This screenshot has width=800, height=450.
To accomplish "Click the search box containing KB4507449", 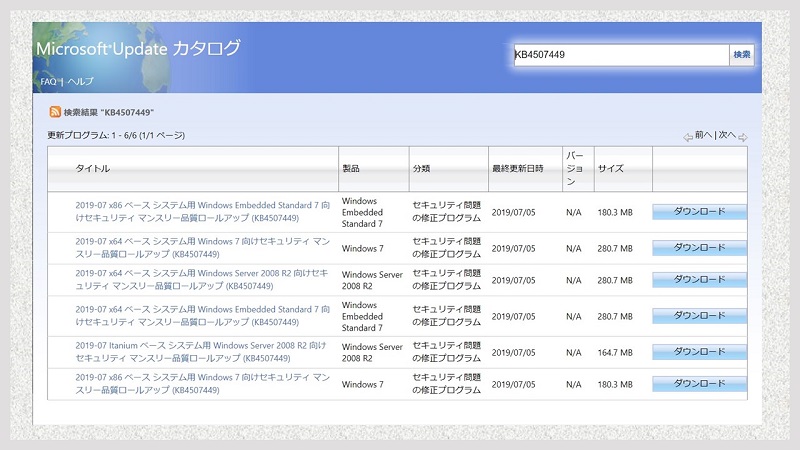I will (621, 55).
